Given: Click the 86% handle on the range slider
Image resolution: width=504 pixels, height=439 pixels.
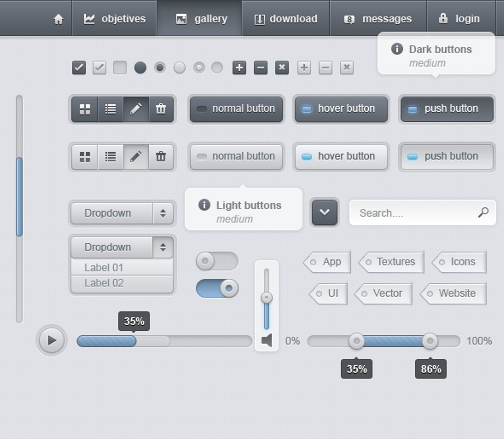Looking at the screenshot, I should coord(430,341).
